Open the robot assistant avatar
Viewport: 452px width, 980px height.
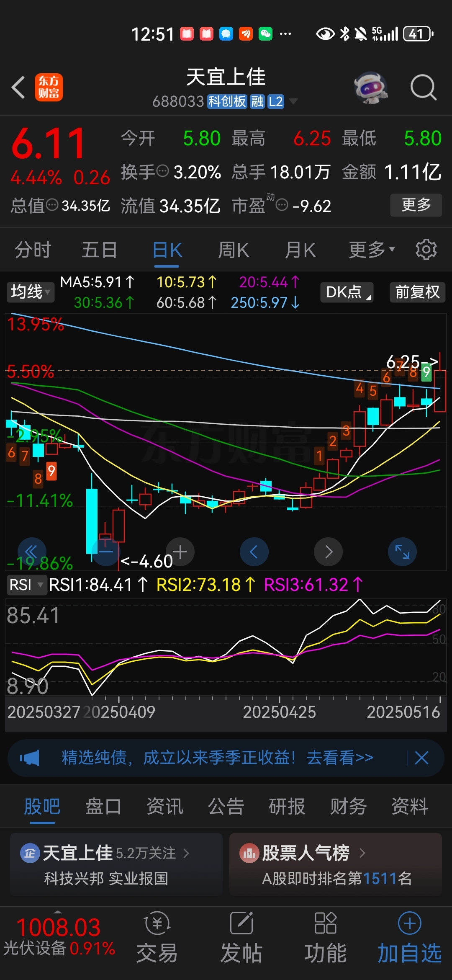(370, 87)
